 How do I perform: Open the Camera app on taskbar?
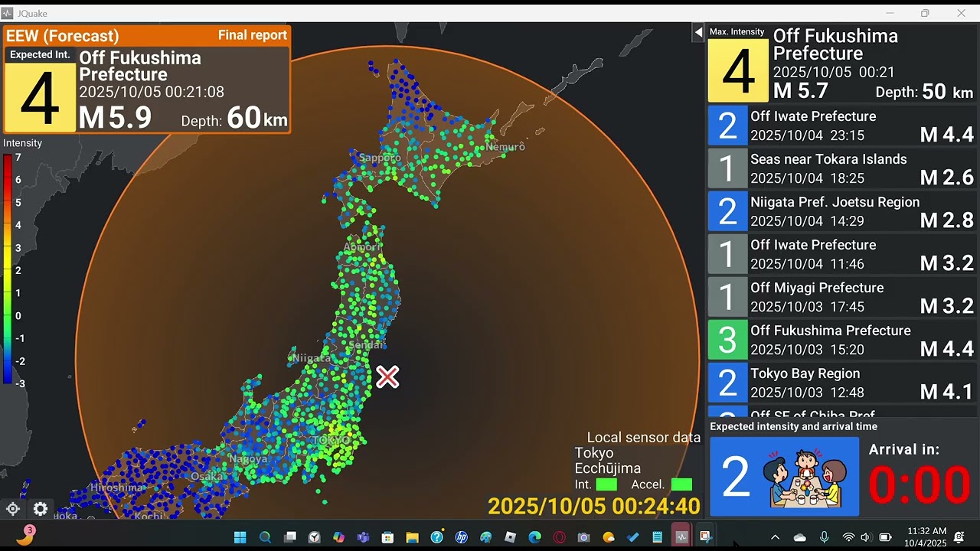click(583, 537)
